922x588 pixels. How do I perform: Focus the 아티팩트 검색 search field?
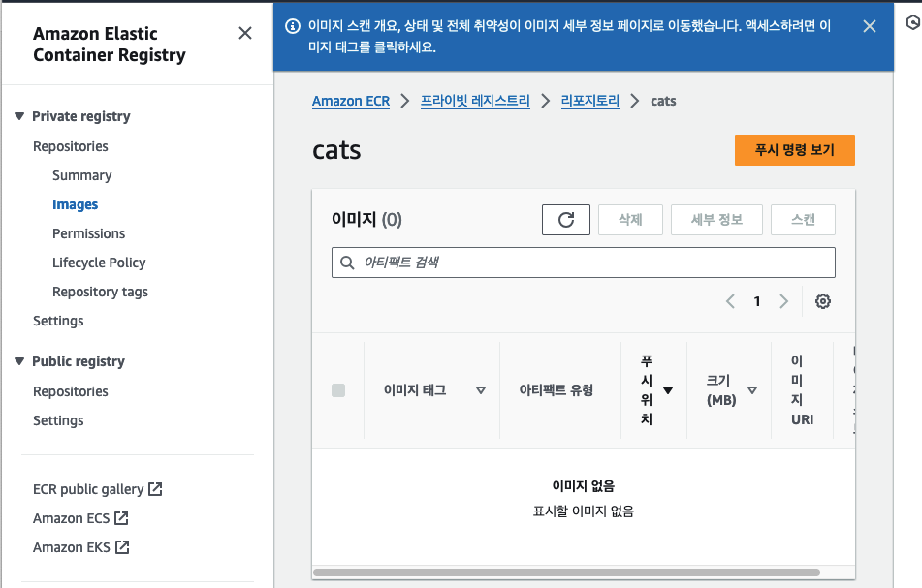[584, 263]
